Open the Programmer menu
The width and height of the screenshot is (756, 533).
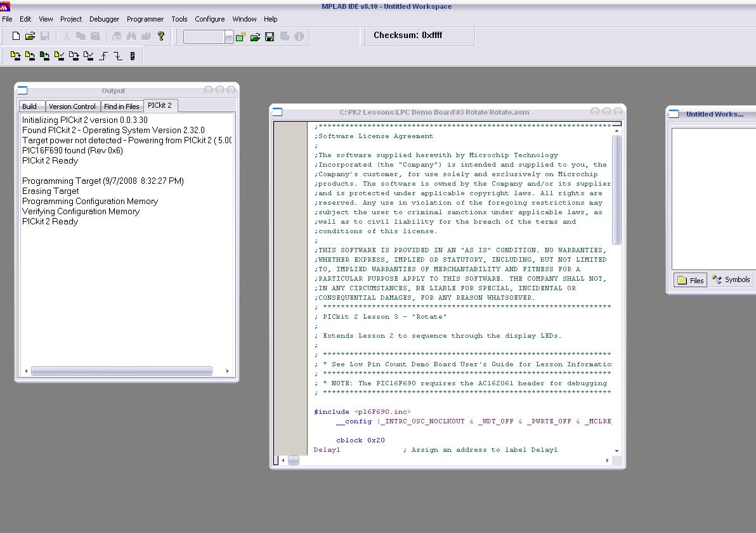[x=145, y=19]
